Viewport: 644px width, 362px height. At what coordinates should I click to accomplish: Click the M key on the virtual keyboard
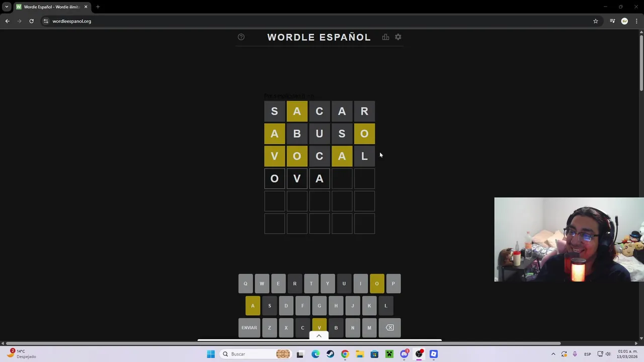click(369, 328)
